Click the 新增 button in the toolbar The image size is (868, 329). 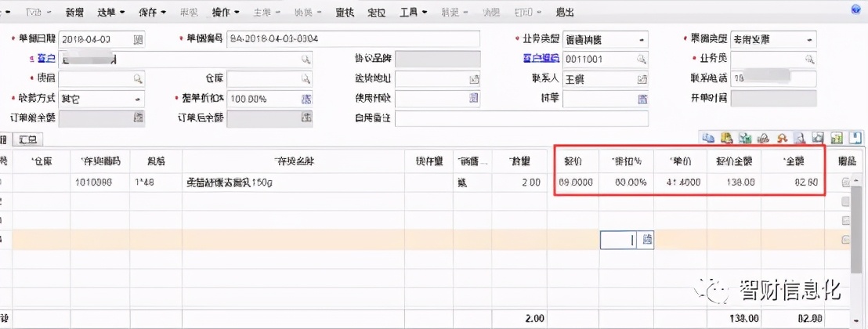(x=74, y=13)
